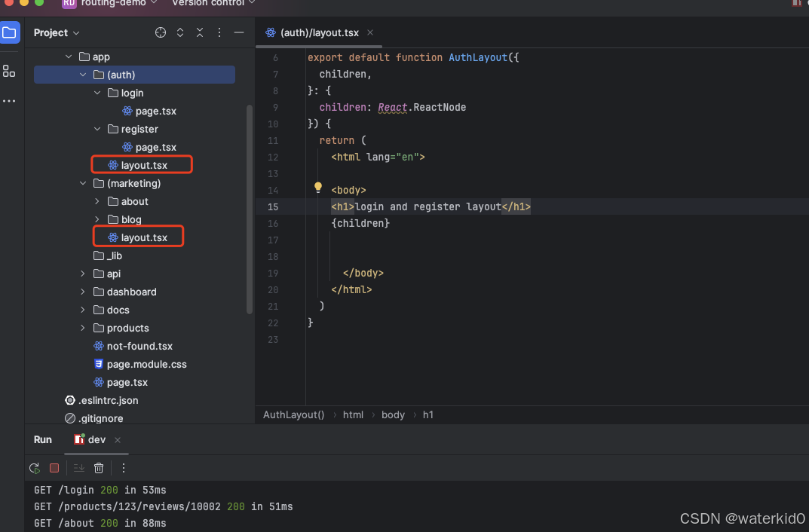The height and width of the screenshot is (532, 809).
Task: Switch to the dev run tab
Action: (97, 439)
